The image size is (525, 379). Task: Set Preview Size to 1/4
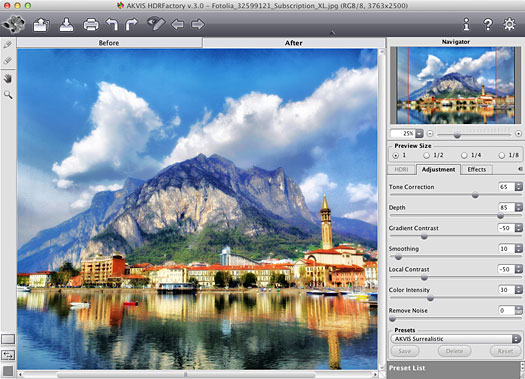464,155
